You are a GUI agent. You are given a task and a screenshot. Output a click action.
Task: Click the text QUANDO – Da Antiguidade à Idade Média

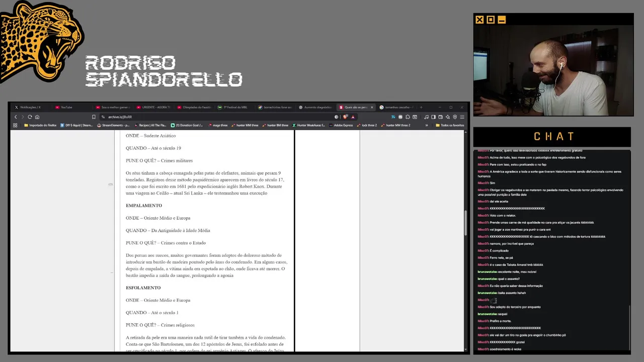tap(168, 230)
